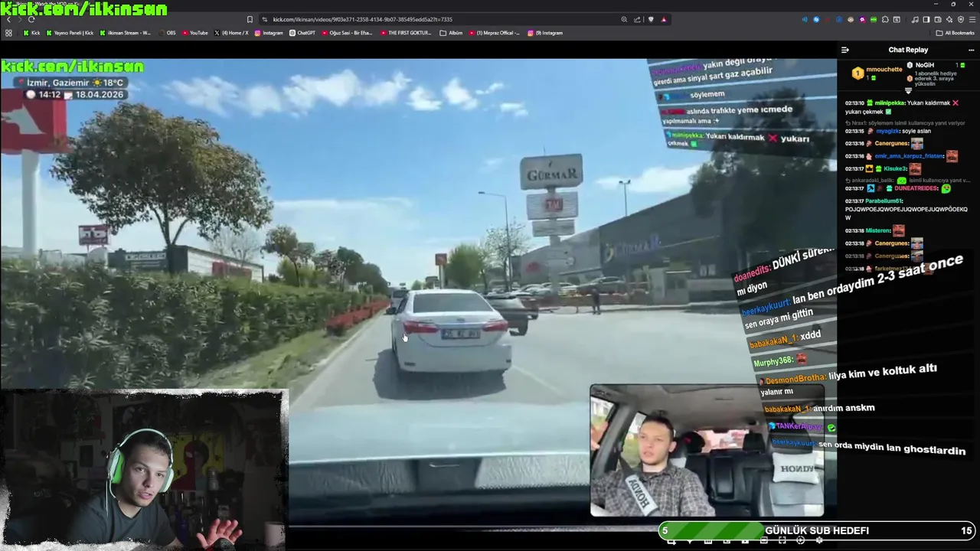Click username Kisuke3 in chat replay
Screen dimensions: 980x551
(x=895, y=168)
